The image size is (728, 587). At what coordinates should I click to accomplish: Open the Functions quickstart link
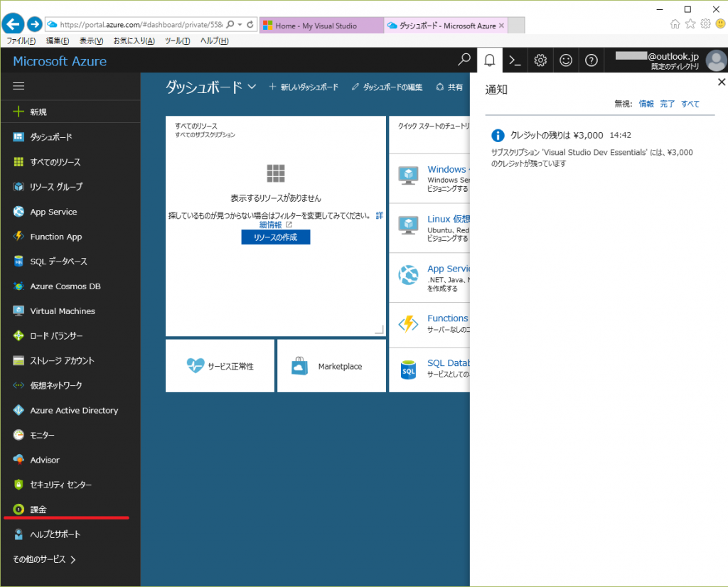pos(448,318)
